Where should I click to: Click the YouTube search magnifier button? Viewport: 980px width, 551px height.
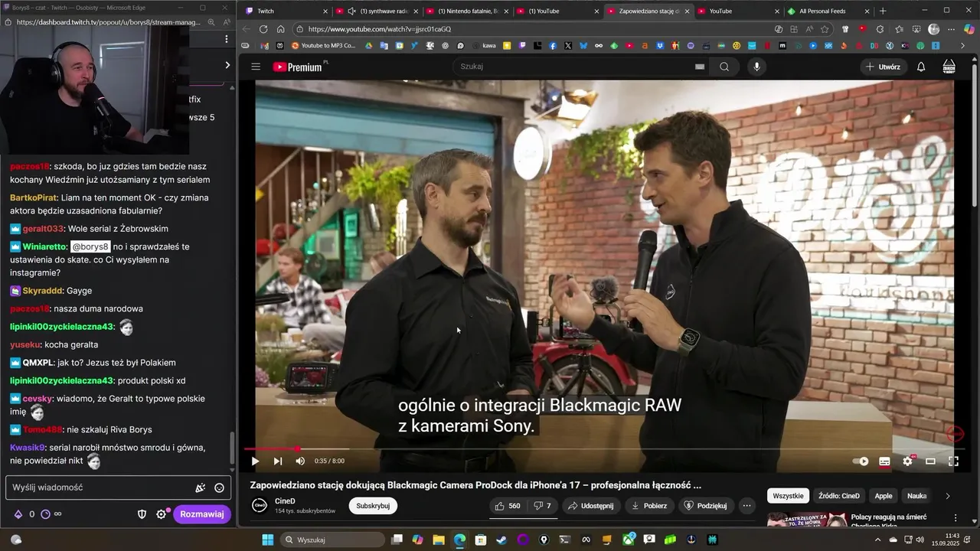pyautogui.click(x=724, y=67)
